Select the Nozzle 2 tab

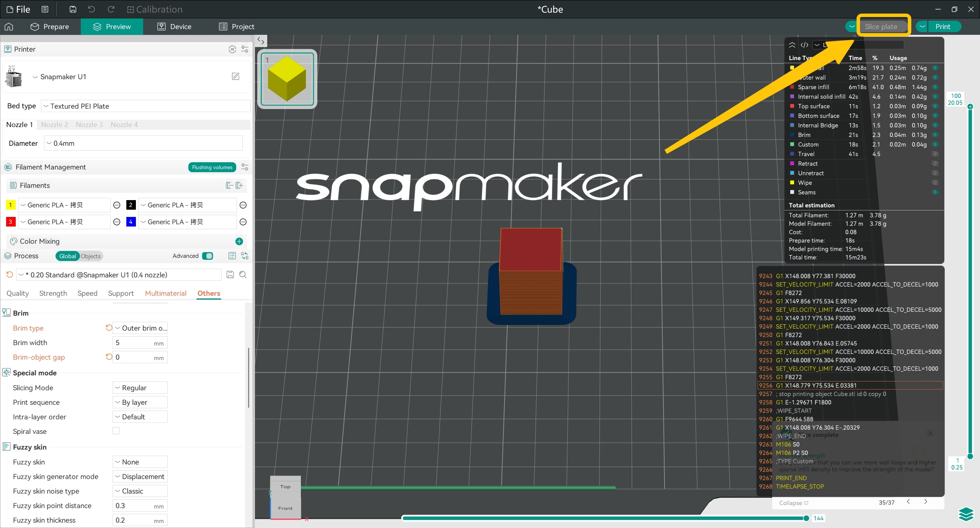(x=54, y=124)
